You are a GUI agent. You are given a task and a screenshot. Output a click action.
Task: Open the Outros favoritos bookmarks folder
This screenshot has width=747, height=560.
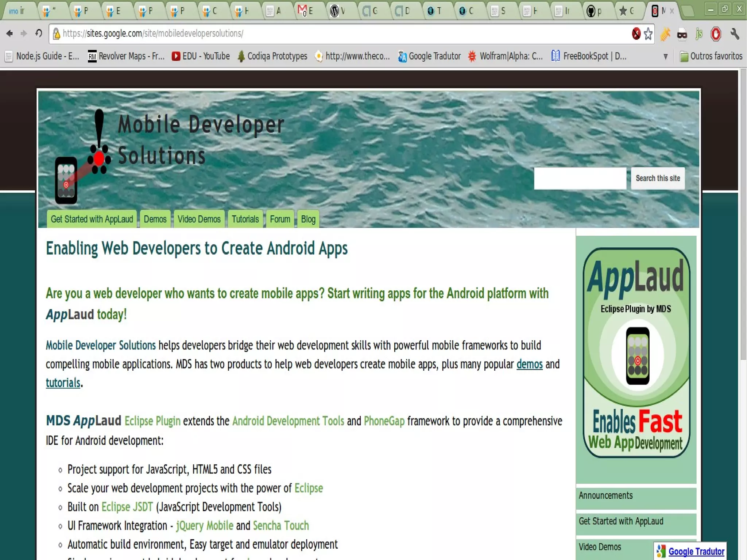(x=711, y=56)
